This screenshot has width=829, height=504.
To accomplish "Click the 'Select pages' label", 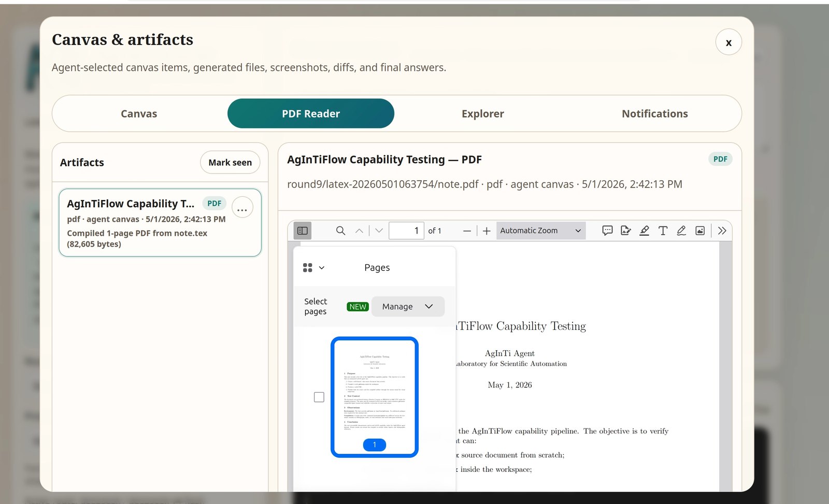I will 316,306.
